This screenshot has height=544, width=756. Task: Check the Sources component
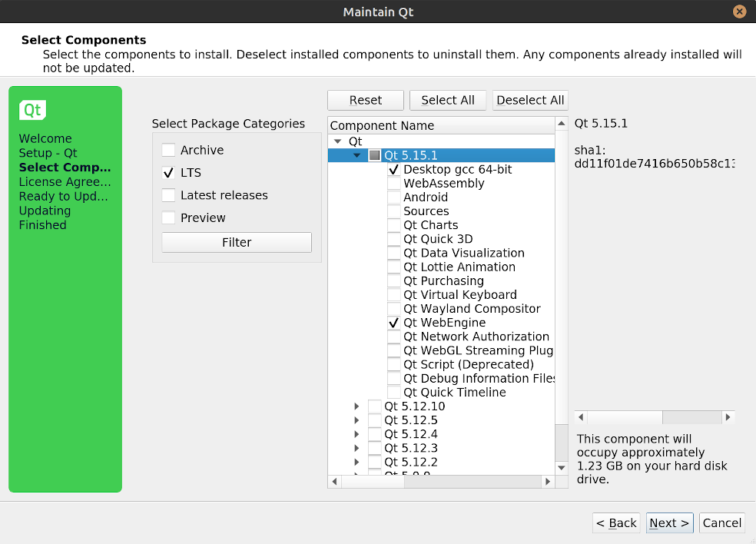tap(394, 211)
